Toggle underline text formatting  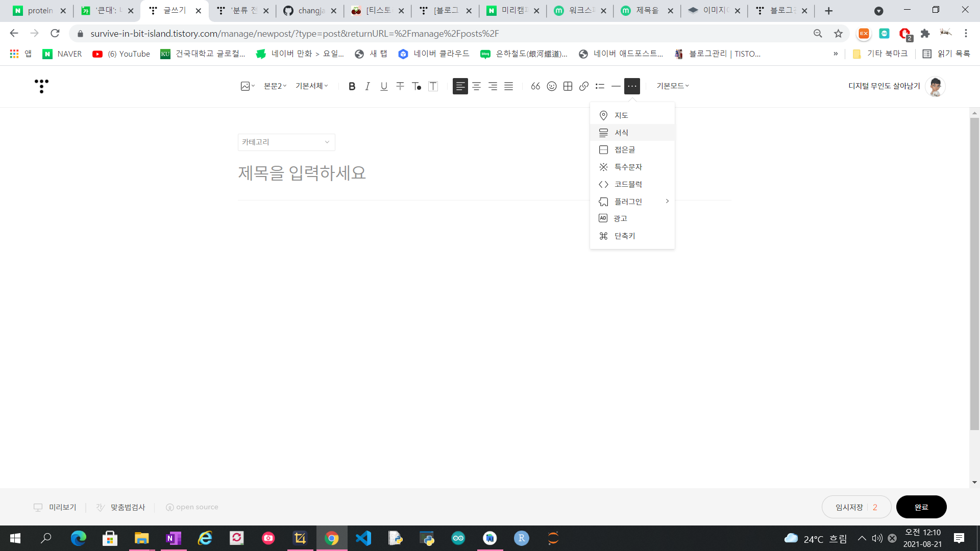click(384, 86)
